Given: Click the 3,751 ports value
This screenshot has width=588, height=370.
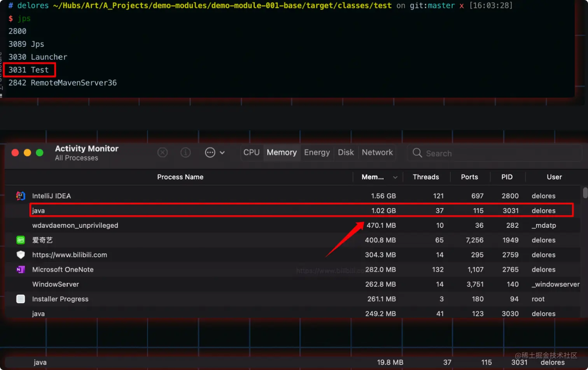Looking at the screenshot, I should pos(475,284).
